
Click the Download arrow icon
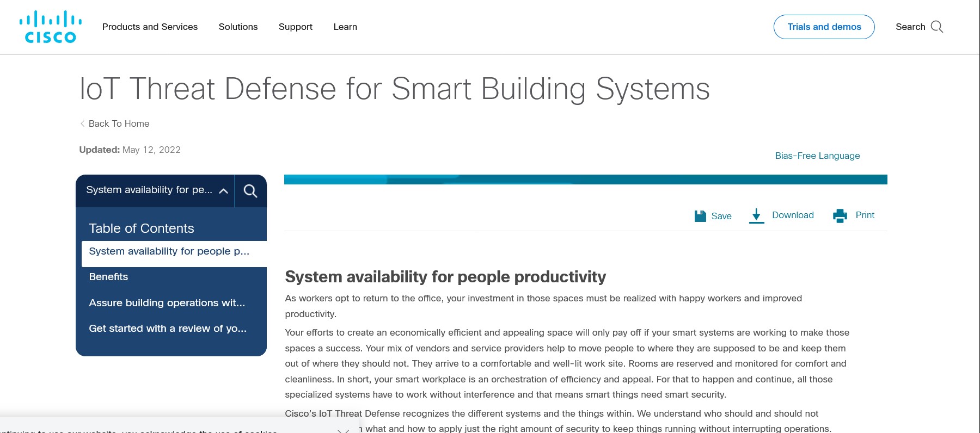(x=756, y=215)
